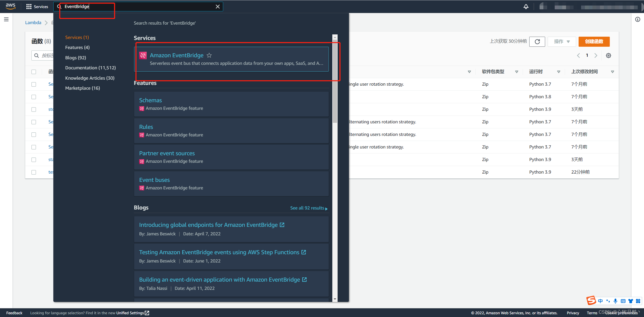Viewport: 644px width, 317px height.
Task: Check the first function row checkbox
Action: click(34, 84)
